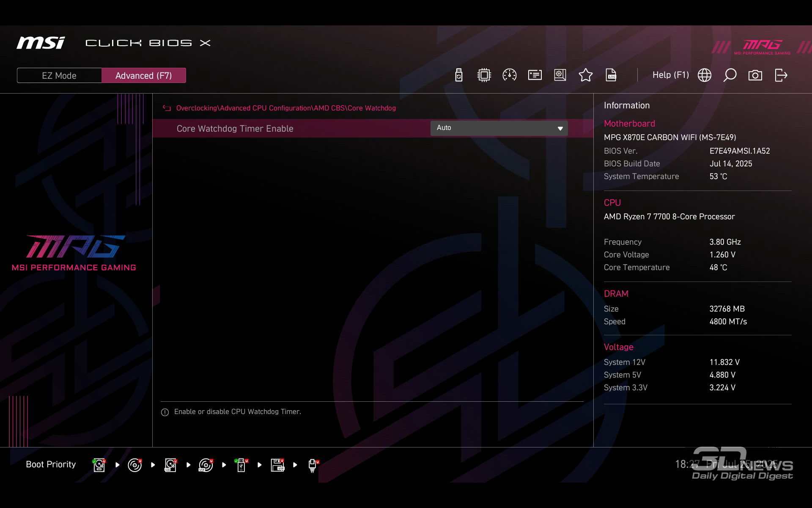The image size is (812, 508).
Task: Select the network cable boot device icon
Action: pyautogui.click(x=313, y=465)
